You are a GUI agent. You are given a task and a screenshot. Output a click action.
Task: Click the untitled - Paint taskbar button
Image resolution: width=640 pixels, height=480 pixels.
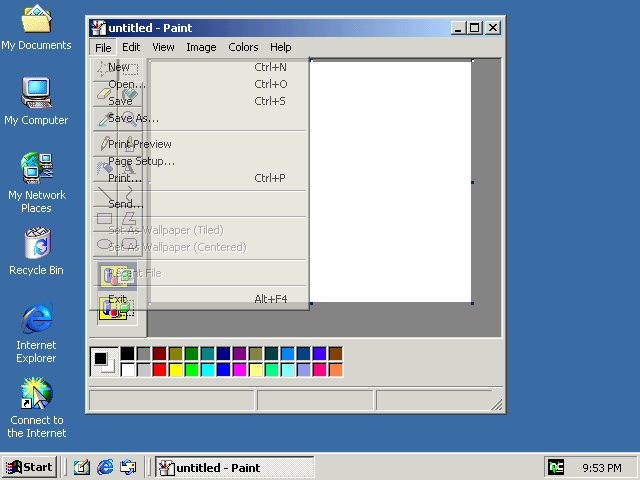coord(235,467)
